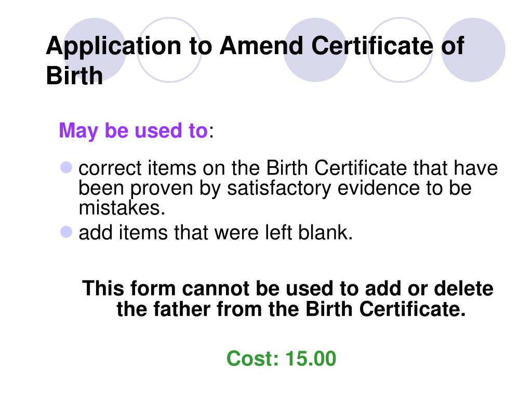
Task: Click the second lavender bullet before 'add items'
Action: click(66, 232)
